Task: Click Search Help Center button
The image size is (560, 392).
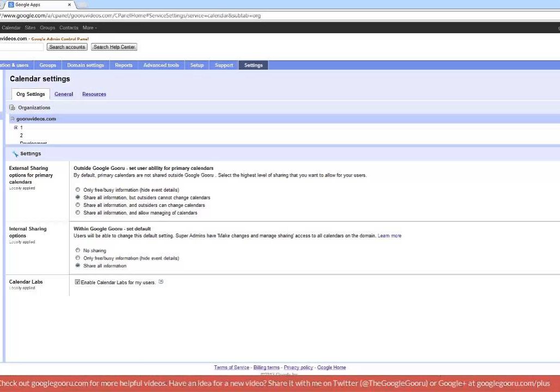Action: pyautogui.click(x=114, y=47)
